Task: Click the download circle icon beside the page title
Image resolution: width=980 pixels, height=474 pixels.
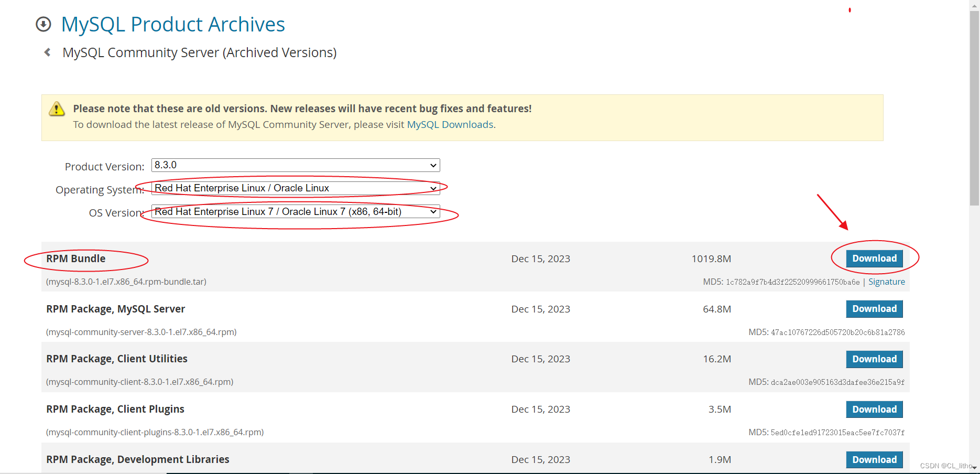Action: [x=43, y=24]
